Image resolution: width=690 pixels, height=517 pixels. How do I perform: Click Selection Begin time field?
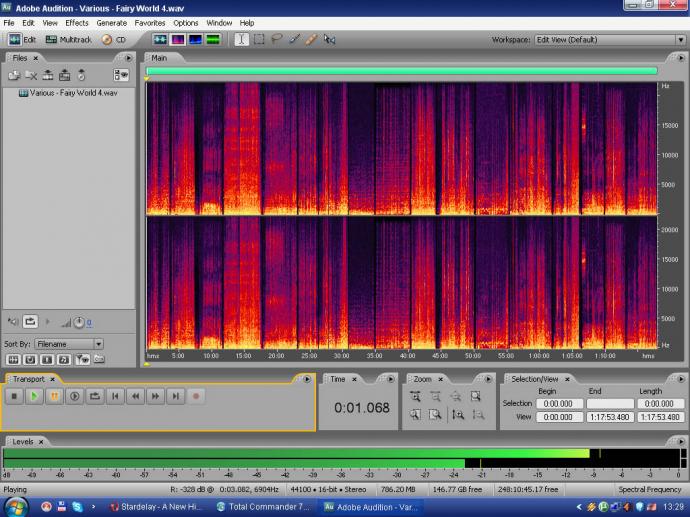[559, 403]
